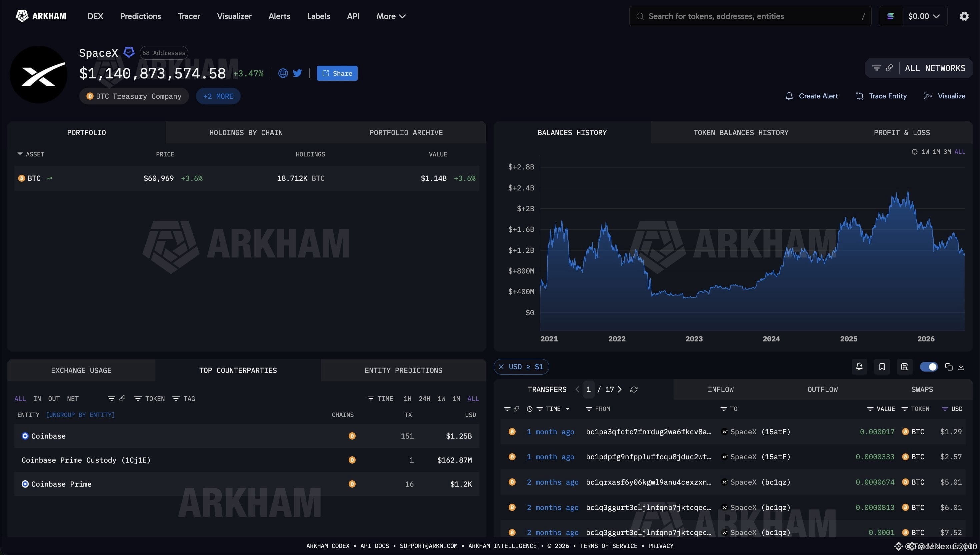Bookmark the current transfers filter
This screenshot has width=980, height=555.
click(x=882, y=367)
